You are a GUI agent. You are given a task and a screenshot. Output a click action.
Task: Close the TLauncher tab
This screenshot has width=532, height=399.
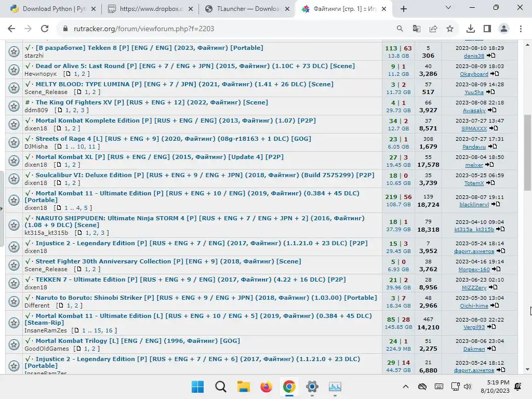[x=287, y=9]
